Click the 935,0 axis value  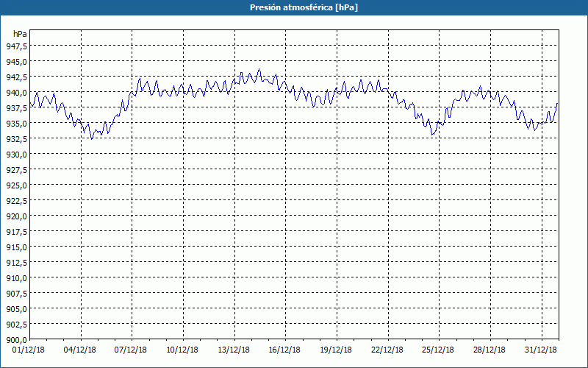(x=16, y=123)
